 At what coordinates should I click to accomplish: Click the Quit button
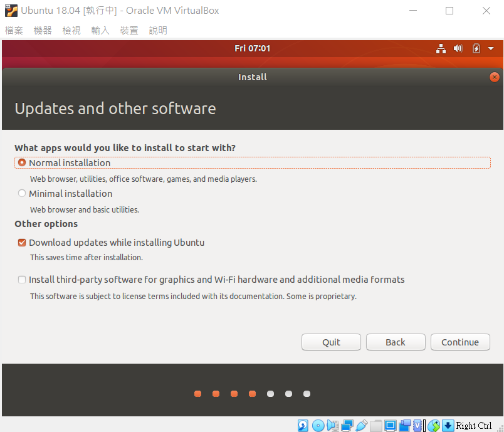pyautogui.click(x=331, y=342)
